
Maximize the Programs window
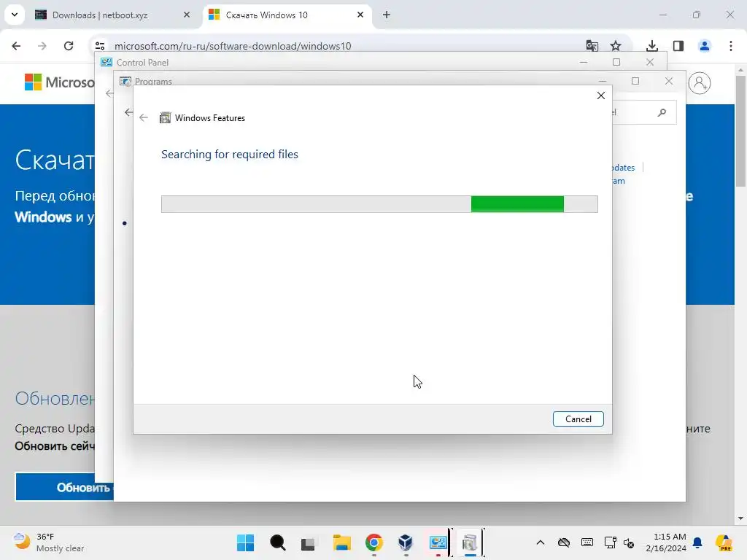pos(635,81)
